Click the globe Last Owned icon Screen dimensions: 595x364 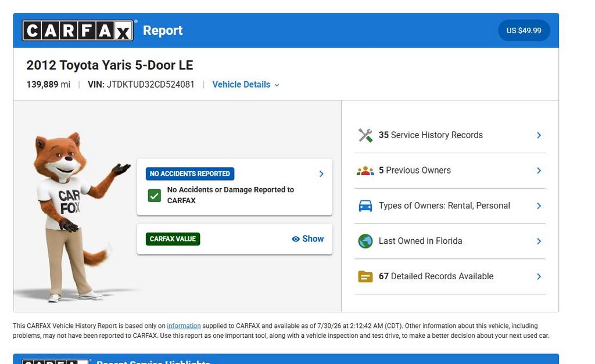click(365, 241)
